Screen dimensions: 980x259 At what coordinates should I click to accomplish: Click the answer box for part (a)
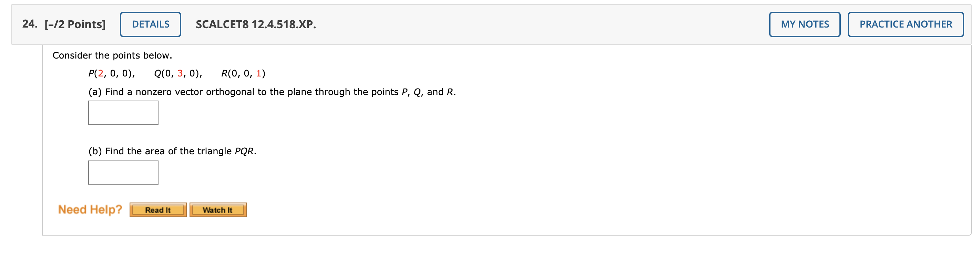point(123,113)
